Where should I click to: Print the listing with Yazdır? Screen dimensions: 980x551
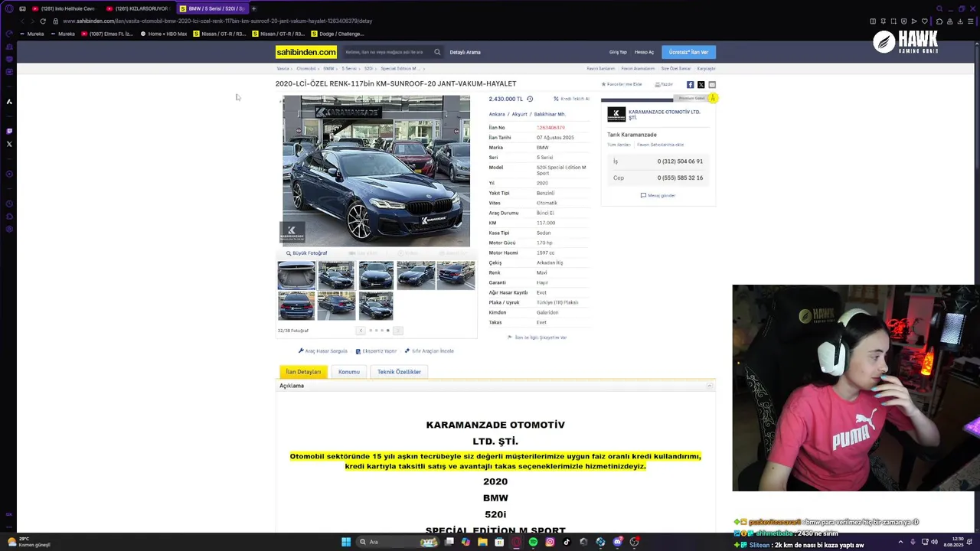664,84
